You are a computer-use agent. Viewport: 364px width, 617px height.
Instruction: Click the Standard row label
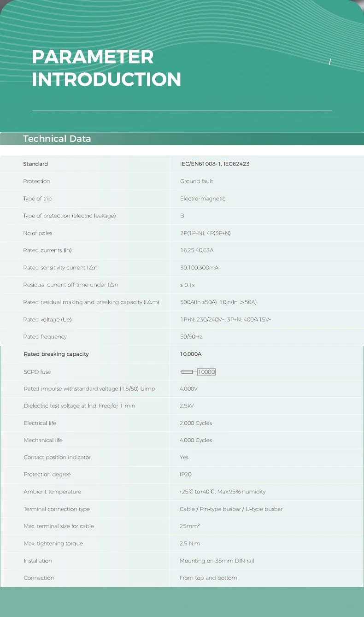point(35,164)
